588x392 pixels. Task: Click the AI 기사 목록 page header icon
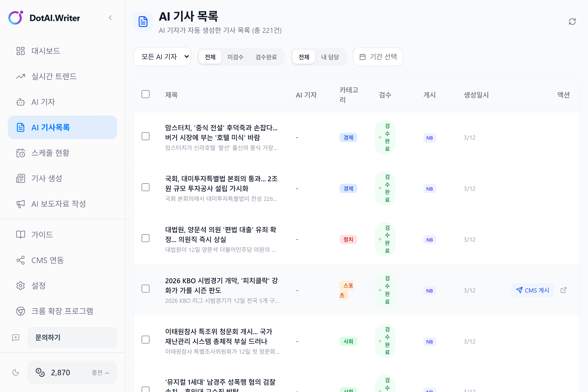[x=143, y=22]
